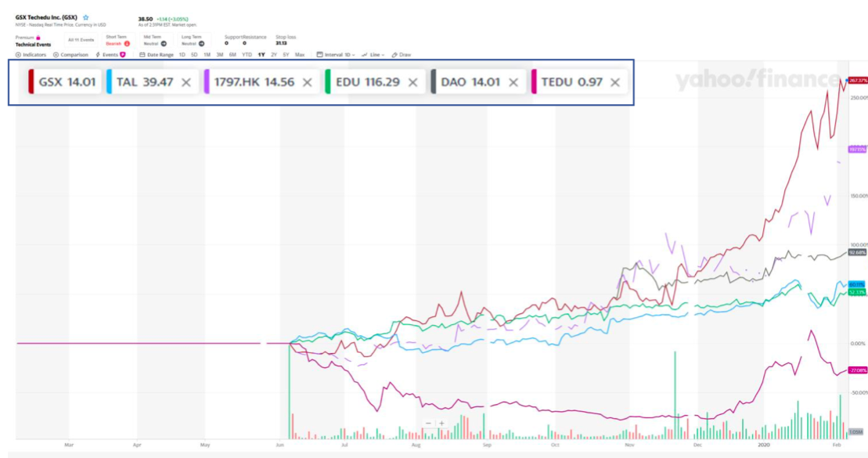Remove EDU from comparison list
The width and height of the screenshot is (868, 458).
pyautogui.click(x=413, y=81)
